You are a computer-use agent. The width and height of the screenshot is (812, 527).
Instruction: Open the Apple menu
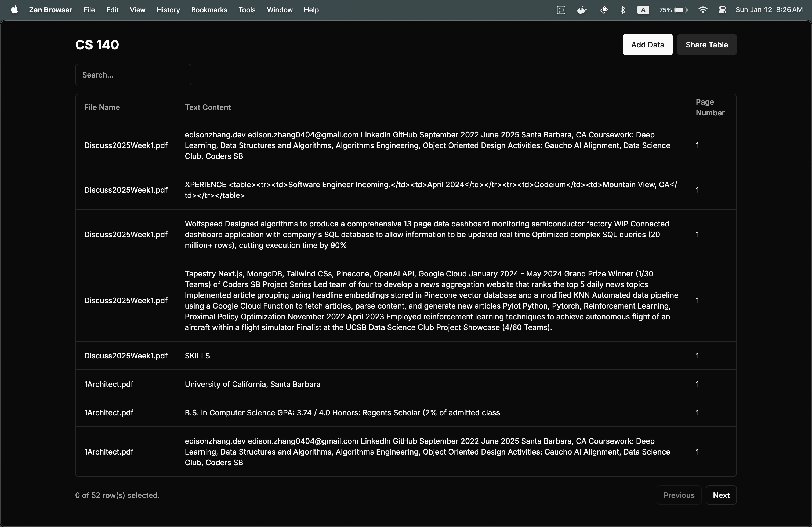pyautogui.click(x=14, y=10)
